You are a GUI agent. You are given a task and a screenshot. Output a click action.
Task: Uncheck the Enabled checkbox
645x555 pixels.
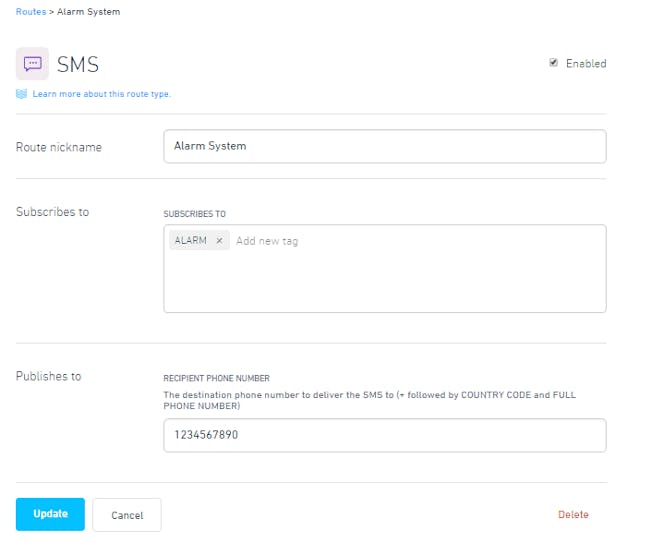pyautogui.click(x=553, y=63)
